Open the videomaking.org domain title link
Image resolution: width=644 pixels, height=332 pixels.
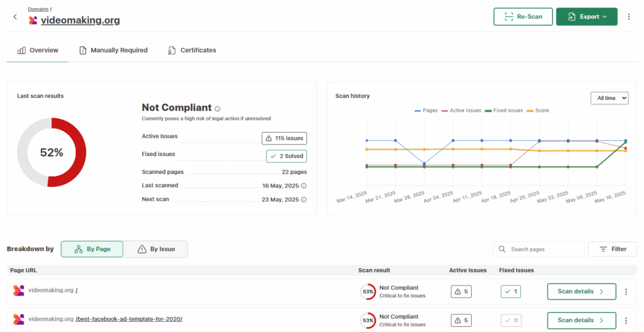(x=80, y=20)
